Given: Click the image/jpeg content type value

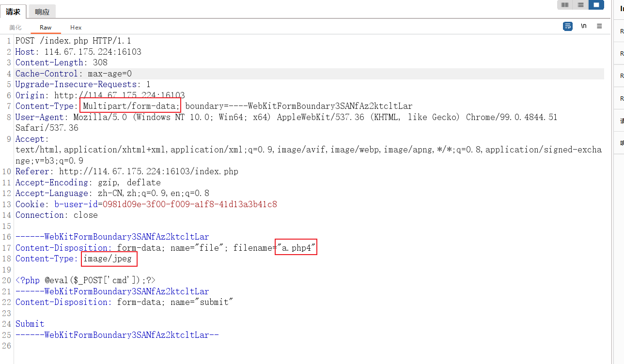Looking at the screenshot, I should (108, 258).
